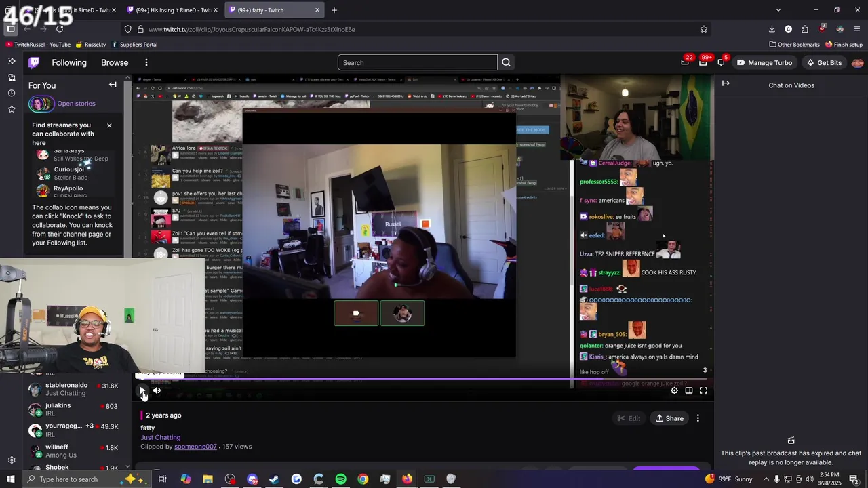Click the Manage Turbo button
Image resolution: width=868 pixels, height=488 pixels.
coord(764,62)
